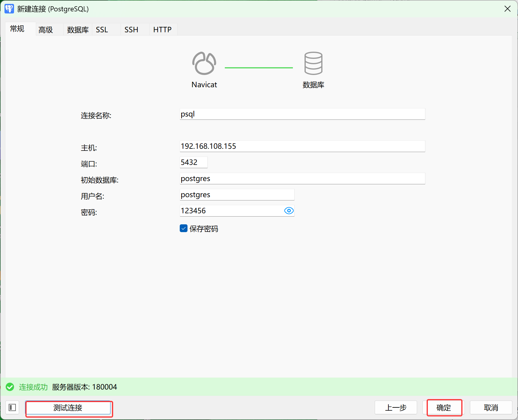Click the Navicat caption under the logo

point(204,85)
